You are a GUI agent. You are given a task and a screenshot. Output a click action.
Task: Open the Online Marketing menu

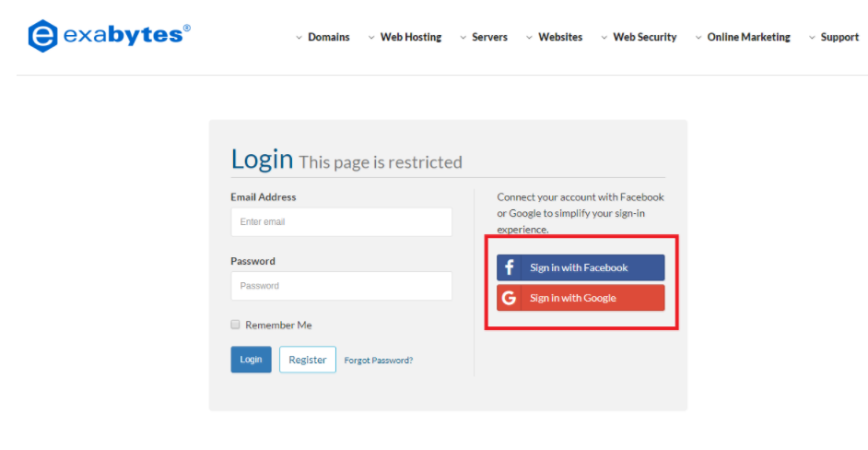coord(748,37)
